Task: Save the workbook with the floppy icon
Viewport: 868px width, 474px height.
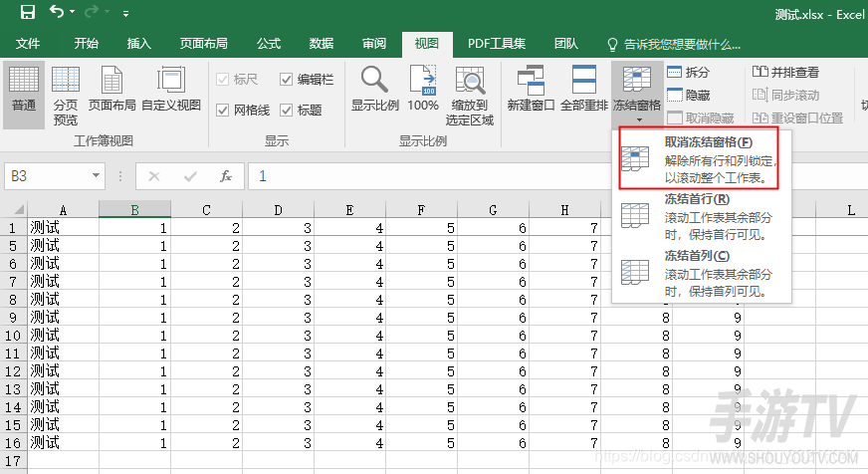Action: [x=27, y=12]
